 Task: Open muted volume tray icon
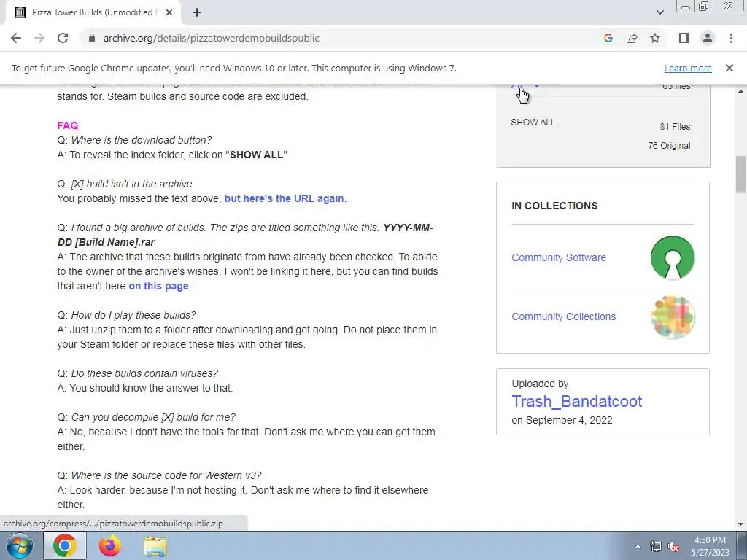(x=673, y=547)
